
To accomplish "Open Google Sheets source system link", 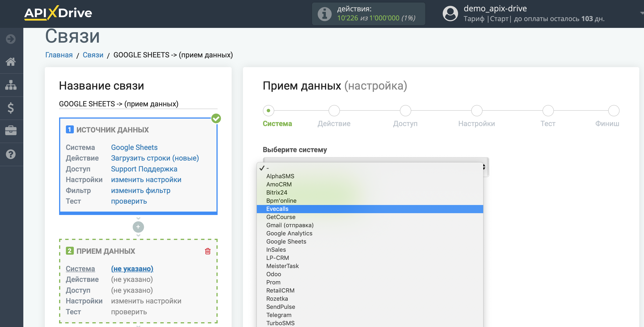I will 134,147.
